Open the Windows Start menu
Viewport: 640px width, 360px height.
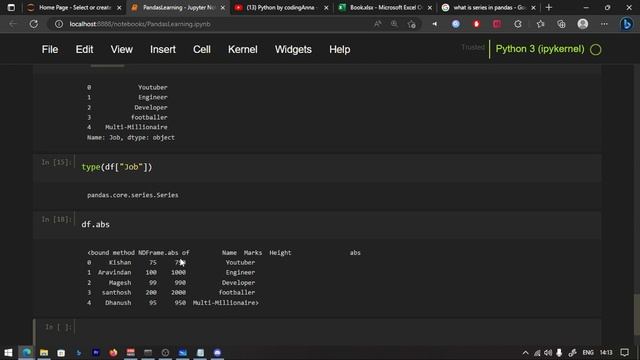tap(8, 352)
